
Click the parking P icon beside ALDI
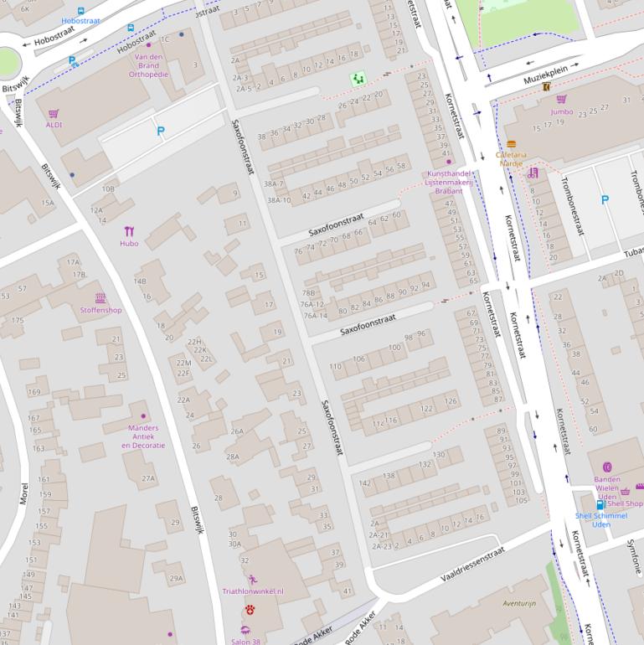point(161,131)
